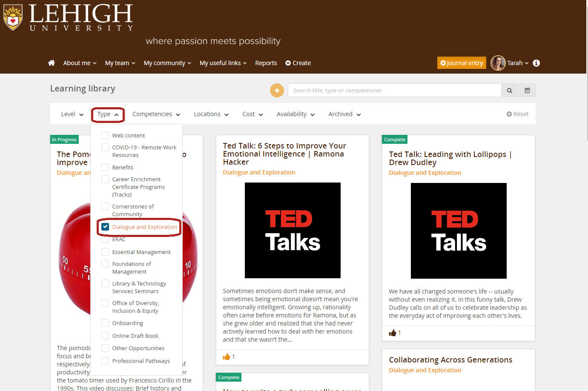Check the Essential Management checkbox
This screenshot has height=391, width=588.
[x=105, y=252]
